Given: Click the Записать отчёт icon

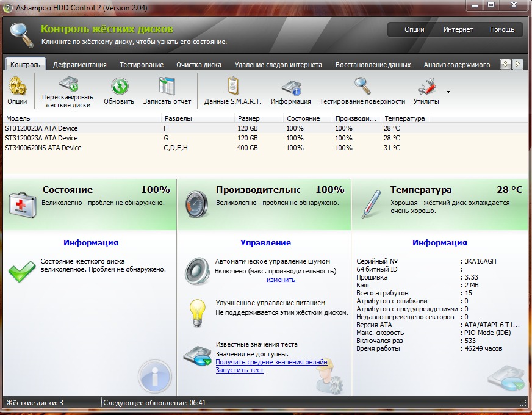Looking at the screenshot, I should [x=167, y=86].
